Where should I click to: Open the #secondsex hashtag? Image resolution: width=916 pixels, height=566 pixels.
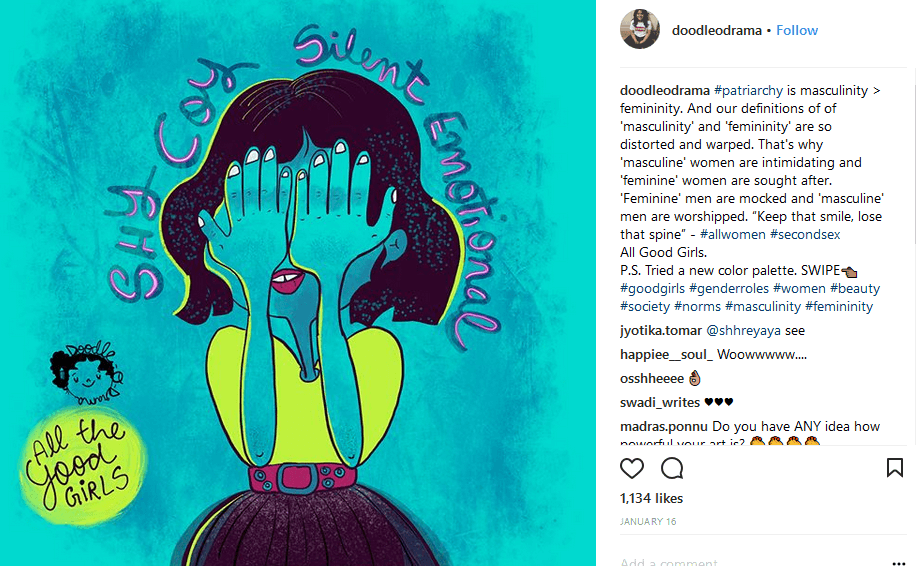point(805,234)
